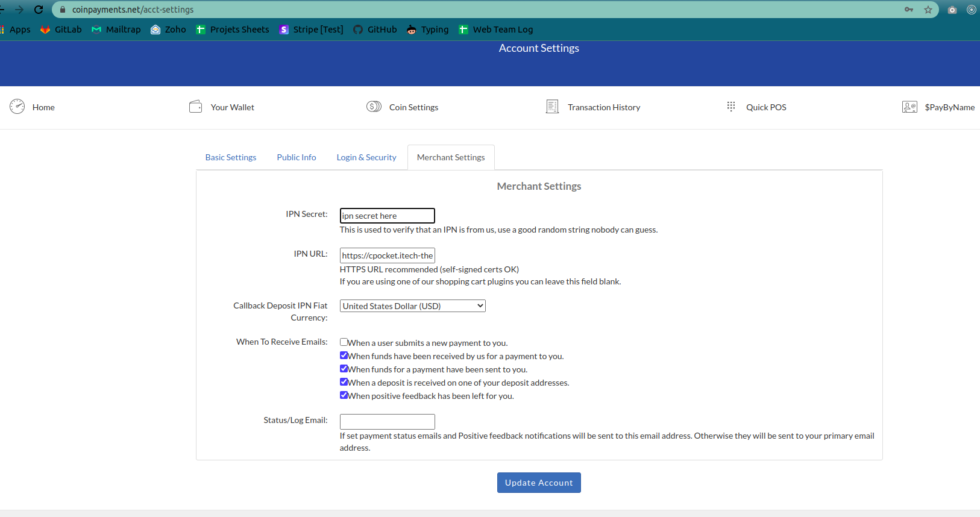Open the $PayByName contact card icon
Screen dimensions: 980x517
point(909,107)
